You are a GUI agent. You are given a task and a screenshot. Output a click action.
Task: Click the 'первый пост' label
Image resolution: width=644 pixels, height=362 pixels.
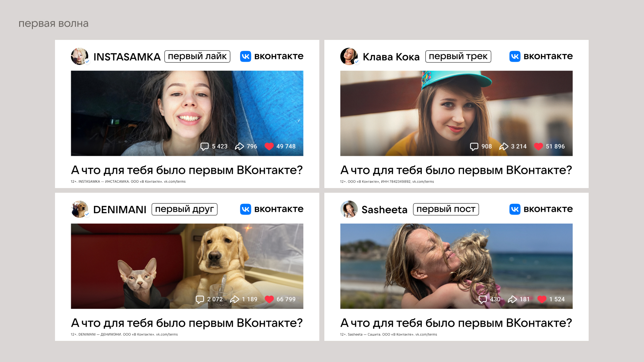(445, 209)
